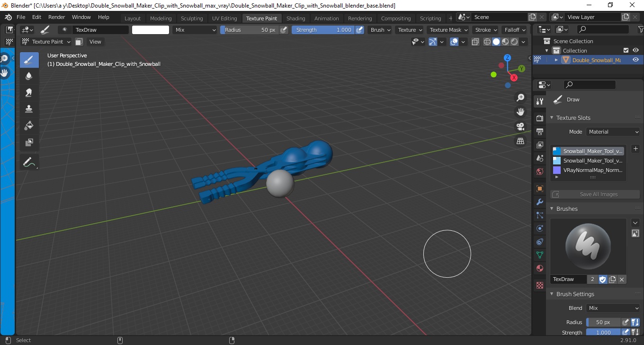Open the Scene properties tab
Image resolution: width=644 pixels, height=345 pixels.
point(539,158)
